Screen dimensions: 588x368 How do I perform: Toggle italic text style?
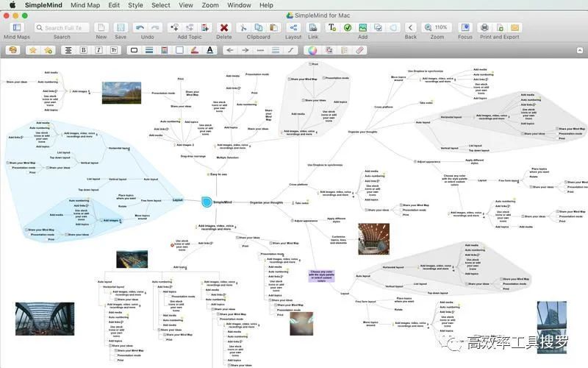pyautogui.click(x=98, y=50)
